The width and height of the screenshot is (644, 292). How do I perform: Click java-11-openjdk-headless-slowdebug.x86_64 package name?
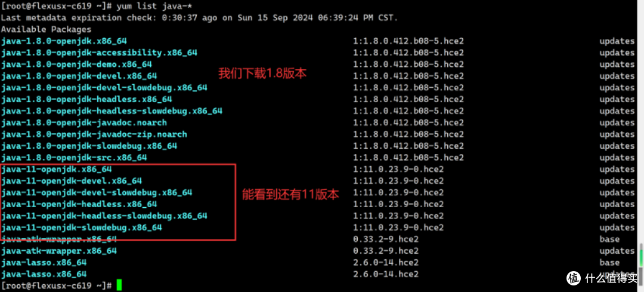coord(104,216)
